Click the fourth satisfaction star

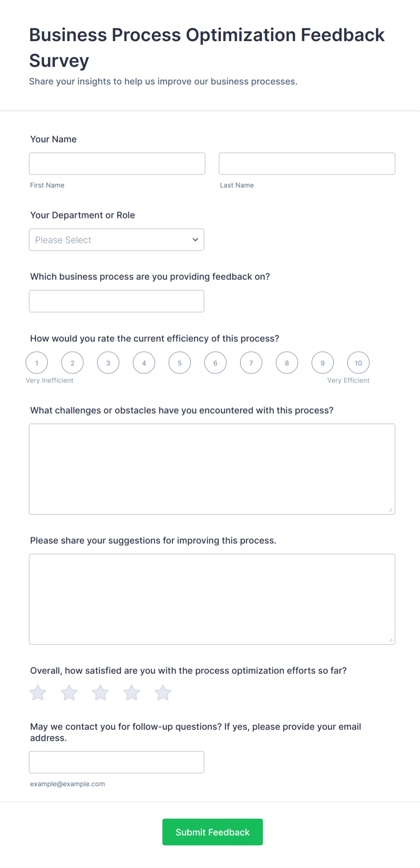131,692
